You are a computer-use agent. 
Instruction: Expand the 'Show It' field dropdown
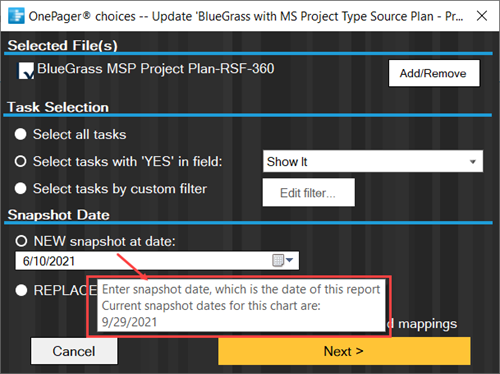[x=373, y=161]
